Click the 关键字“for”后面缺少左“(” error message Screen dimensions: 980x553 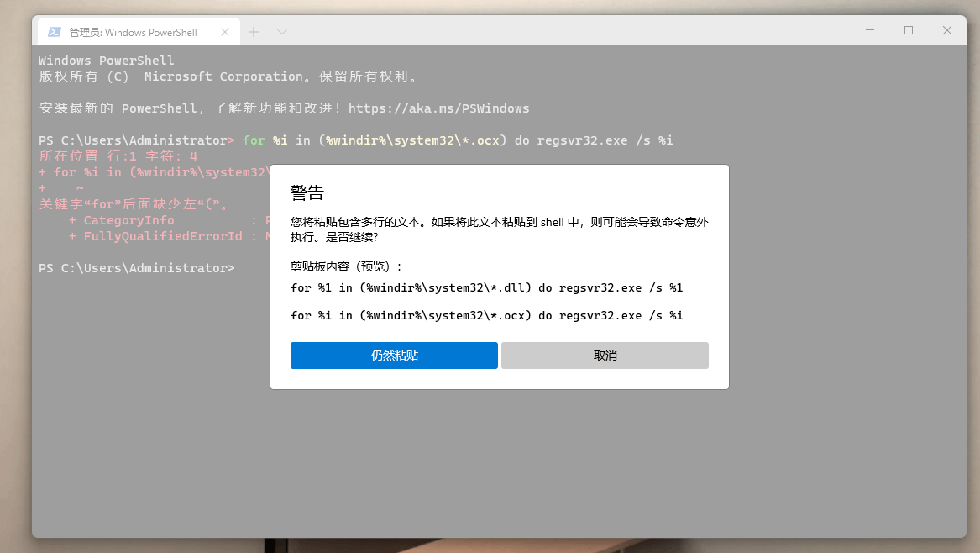pyautogui.click(x=134, y=204)
